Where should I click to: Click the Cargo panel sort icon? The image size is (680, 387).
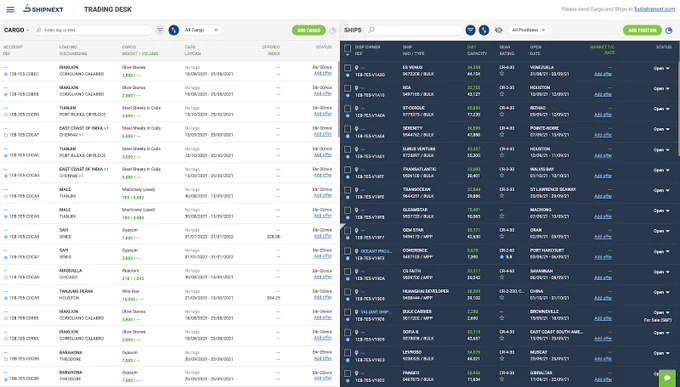click(173, 30)
